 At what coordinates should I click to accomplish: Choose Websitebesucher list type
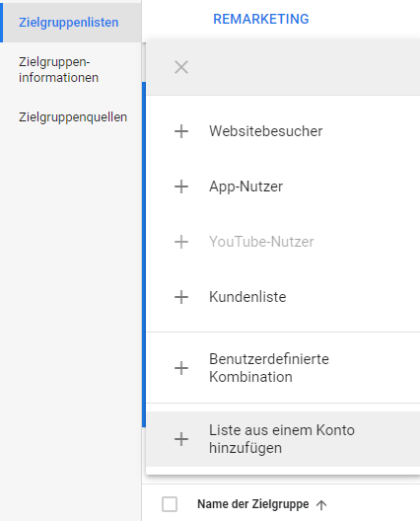[x=283, y=131]
